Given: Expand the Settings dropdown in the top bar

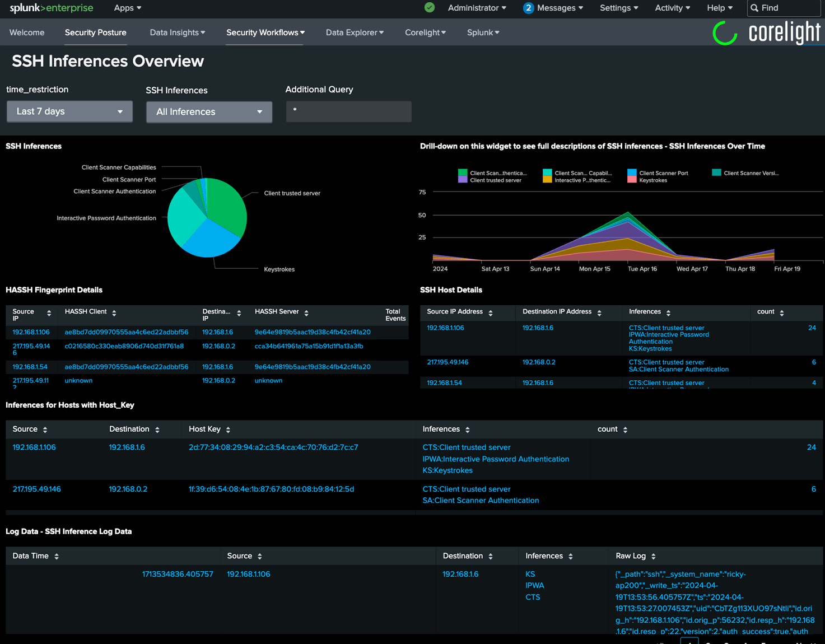Looking at the screenshot, I should (x=618, y=8).
